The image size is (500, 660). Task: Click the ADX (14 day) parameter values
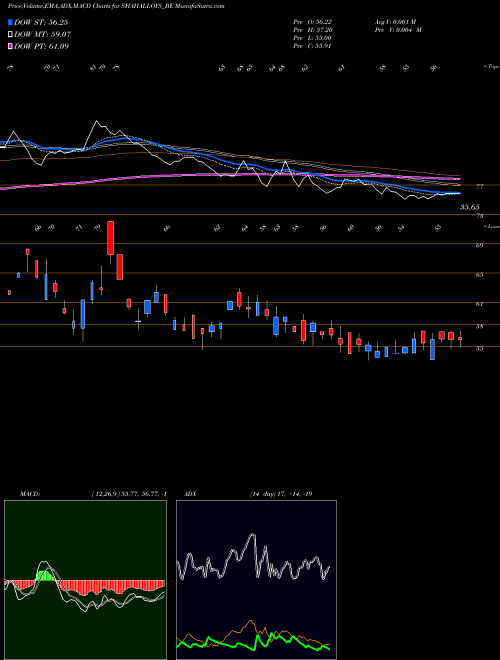click(280, 494)
